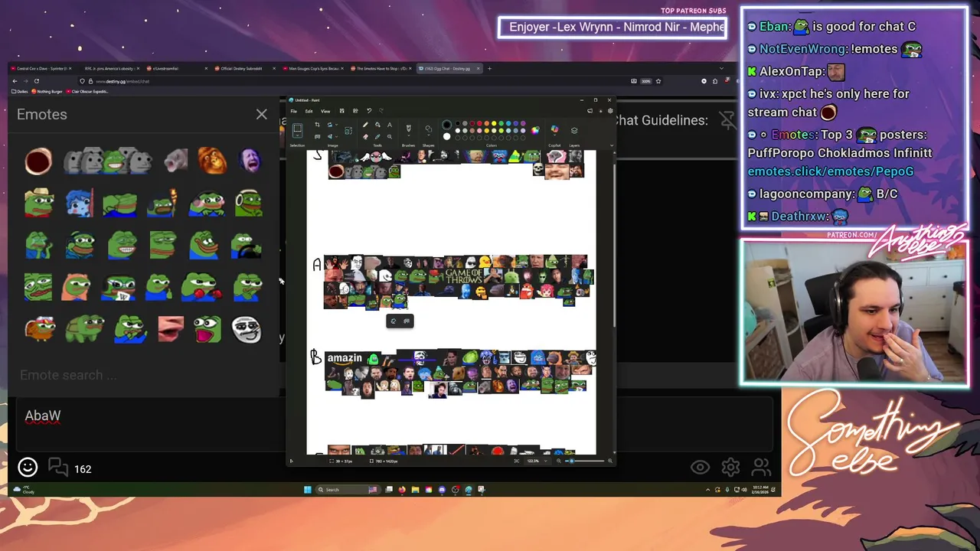The image size is (980, 551).
Task: Pick the lips emote
Action: pos(171,329)
